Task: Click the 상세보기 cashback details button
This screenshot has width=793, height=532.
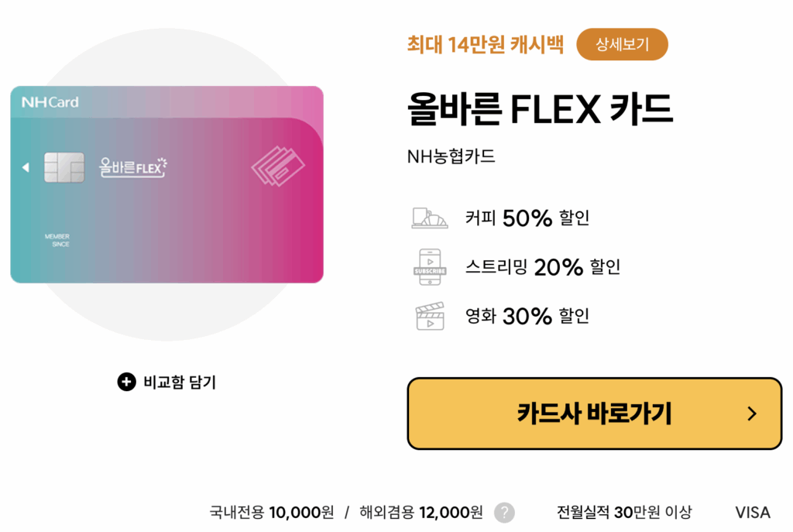Action: 622,44
